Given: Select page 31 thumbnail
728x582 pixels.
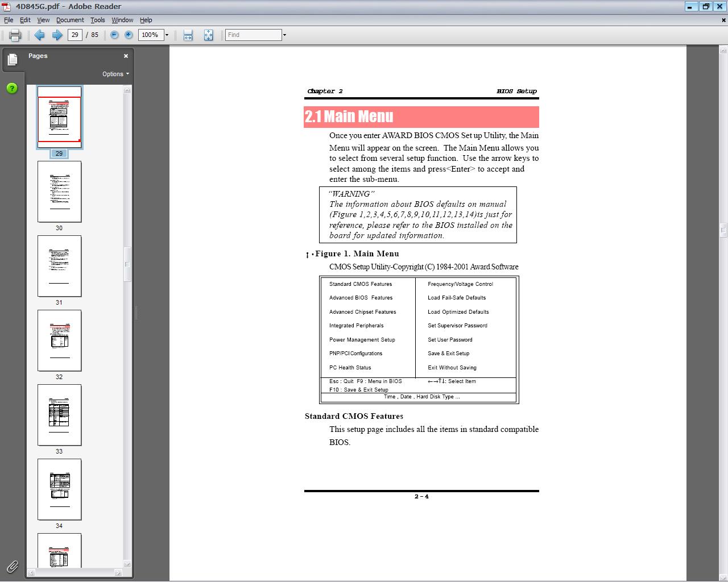Looking at the screenshot, I should click(x=60, y=266).
